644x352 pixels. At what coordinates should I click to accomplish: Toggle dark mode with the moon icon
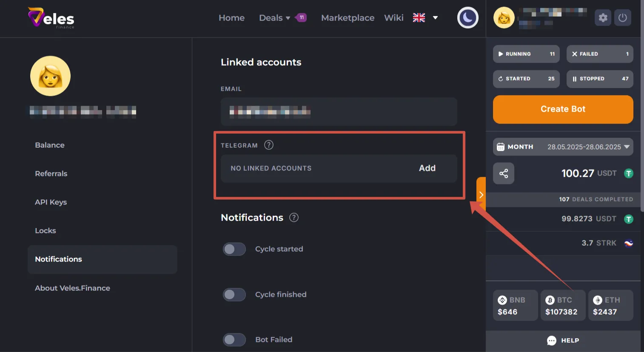pyautogui.click(x=467, y=17)
